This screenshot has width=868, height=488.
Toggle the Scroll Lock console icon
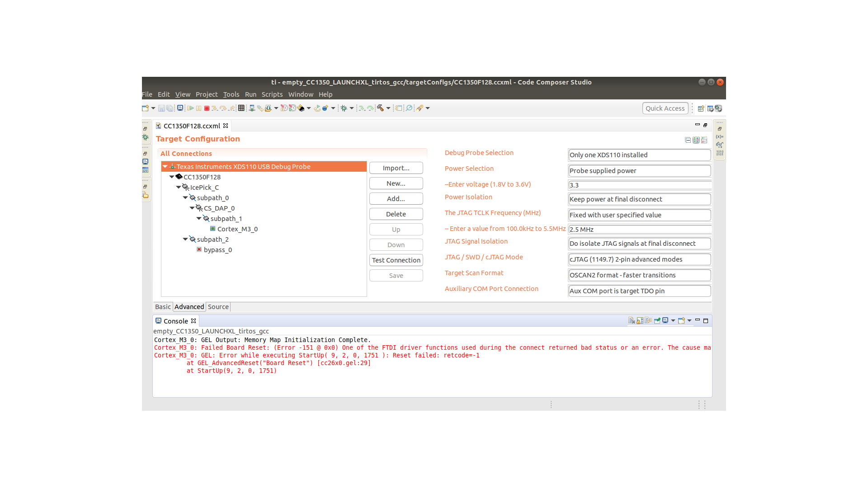pyautogui.click(x=640, y=321)
